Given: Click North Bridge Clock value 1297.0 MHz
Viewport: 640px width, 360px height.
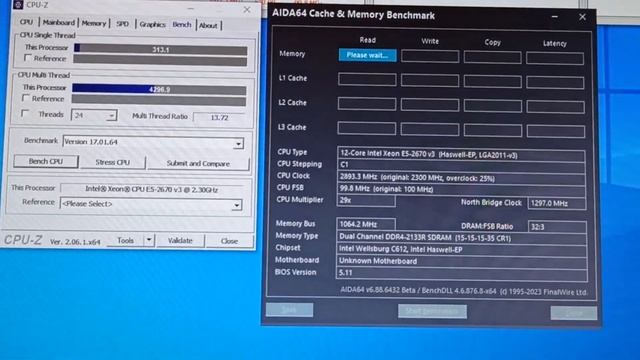Looking at the screenshot, I should (557, 203).
